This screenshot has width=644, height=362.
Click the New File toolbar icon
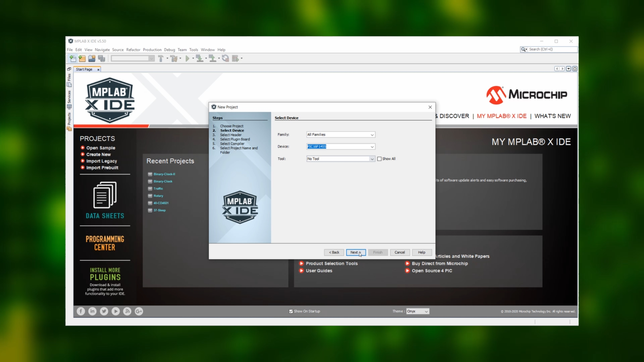point(73,59)
